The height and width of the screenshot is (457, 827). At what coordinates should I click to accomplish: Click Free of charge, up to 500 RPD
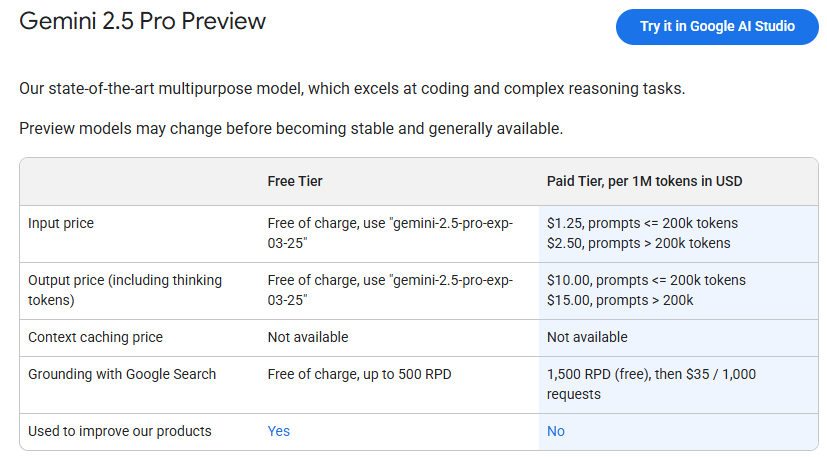pos(360,374)
